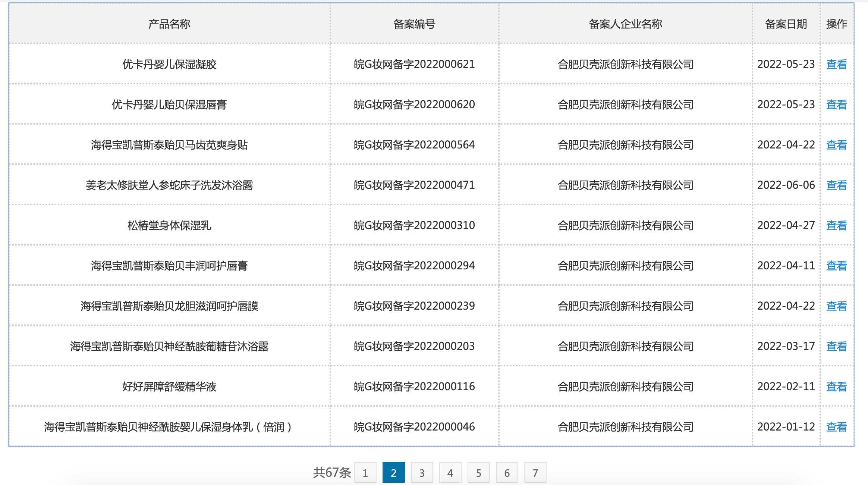The height and width of the screenshot is (485, 868).
Task: Click 查看 for record 皖G妆网备字2022000203
Action: (836, 346)
